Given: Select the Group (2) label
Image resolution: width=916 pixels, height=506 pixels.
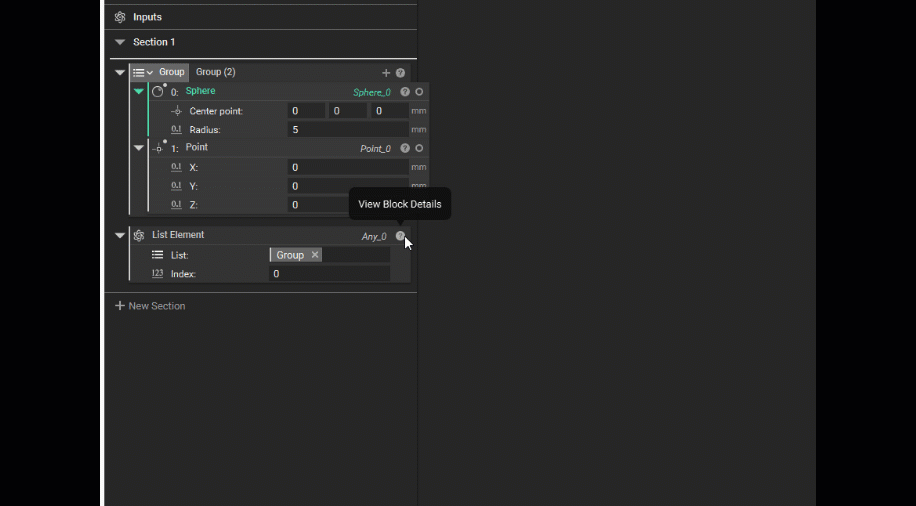Looking at the screenshot, I should (x=216, y=72).
